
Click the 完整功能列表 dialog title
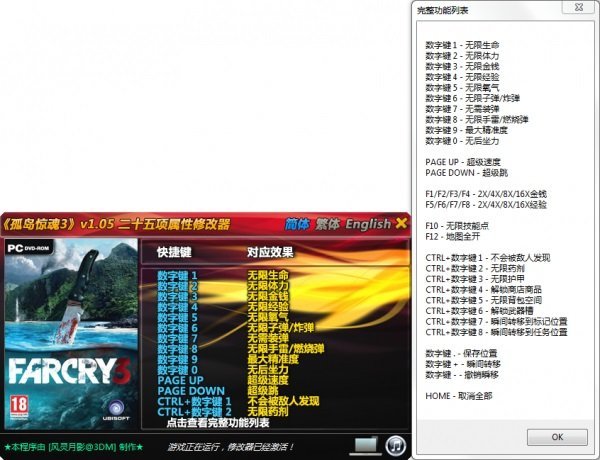442,10
